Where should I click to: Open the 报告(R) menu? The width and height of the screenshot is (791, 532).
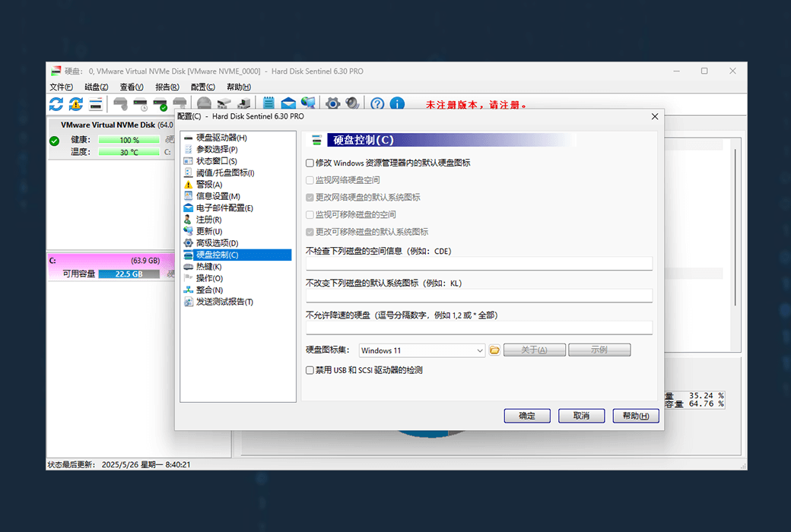pyautogui.click(x=167, y=87)
